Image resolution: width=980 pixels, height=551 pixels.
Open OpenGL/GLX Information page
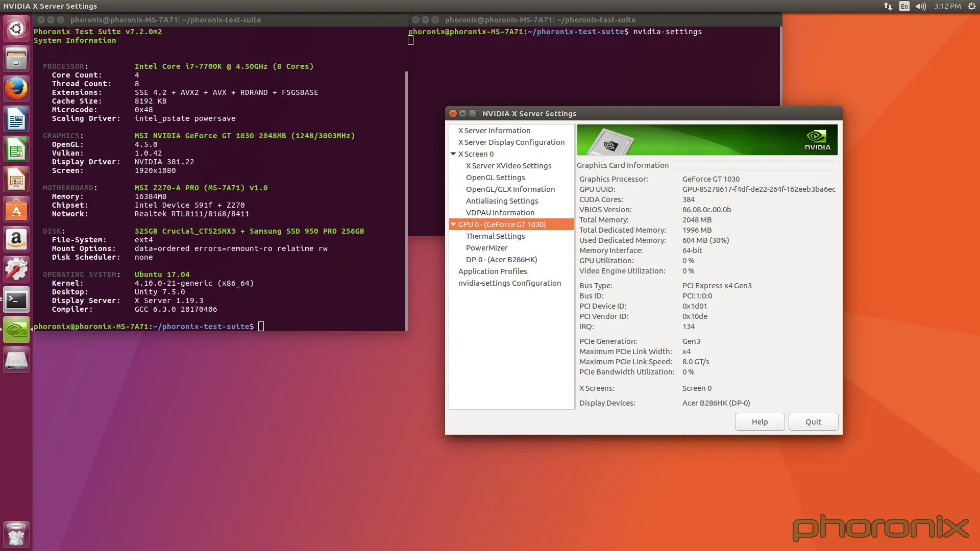point(510,189)
